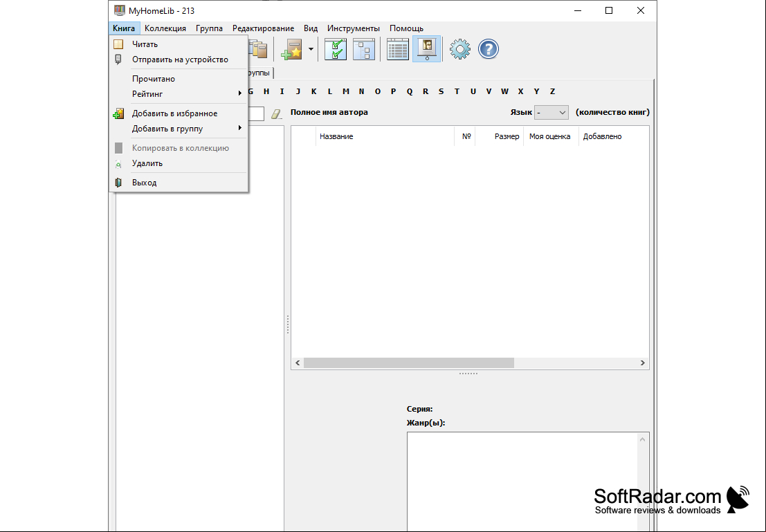Filter authors by letter R
Image resolution: width=766 pixels, height=532 pixels.
point(426,91)
